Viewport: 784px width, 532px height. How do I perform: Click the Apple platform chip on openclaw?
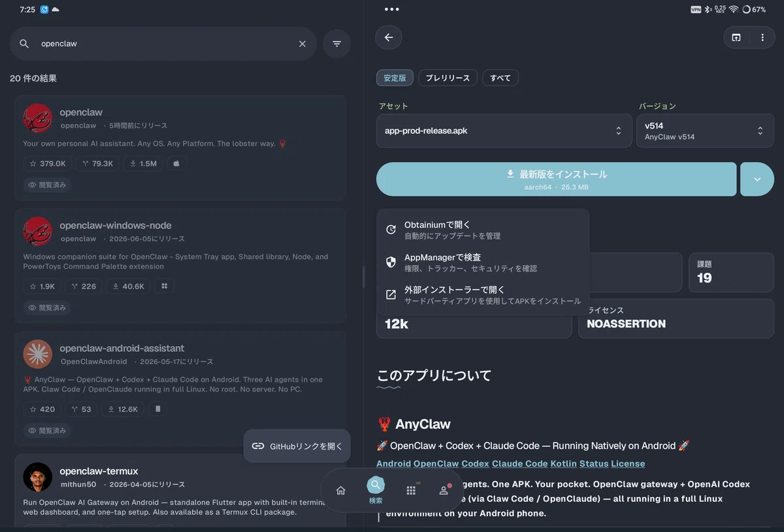click(176, 164)
